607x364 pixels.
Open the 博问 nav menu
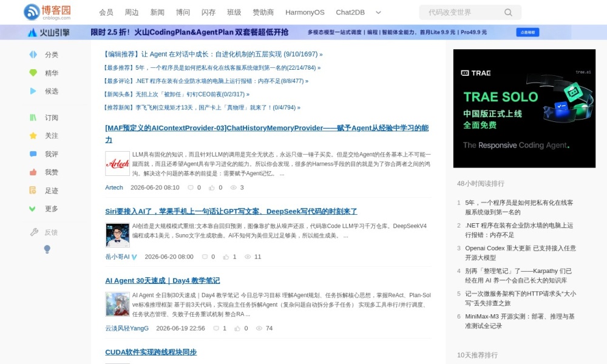click(183, 12)
